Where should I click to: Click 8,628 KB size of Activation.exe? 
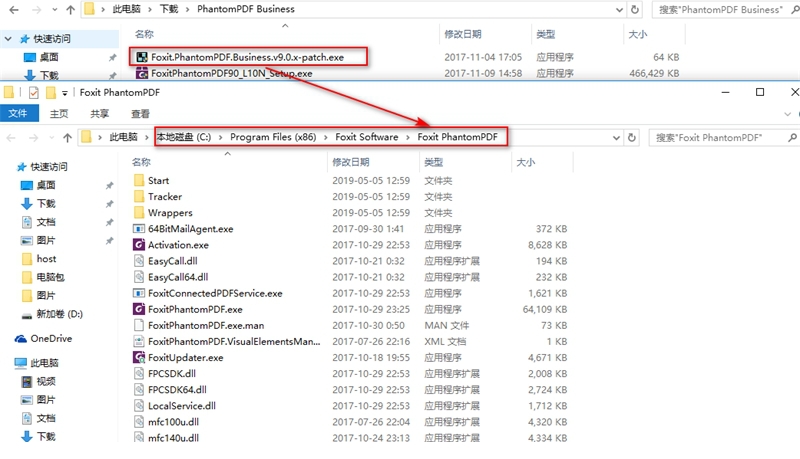pyautogui.click(x=547, y=245)
